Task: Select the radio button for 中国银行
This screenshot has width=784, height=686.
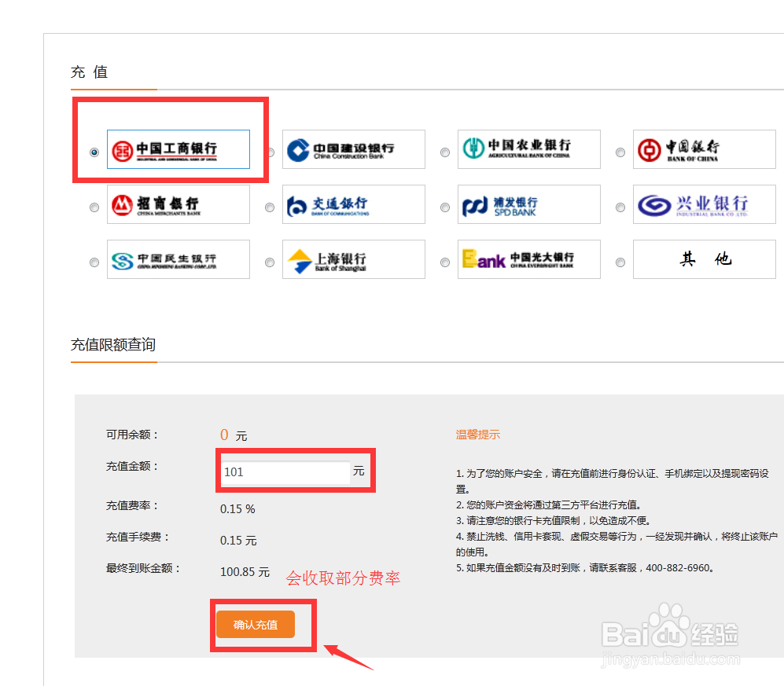Action: point(620,152)
